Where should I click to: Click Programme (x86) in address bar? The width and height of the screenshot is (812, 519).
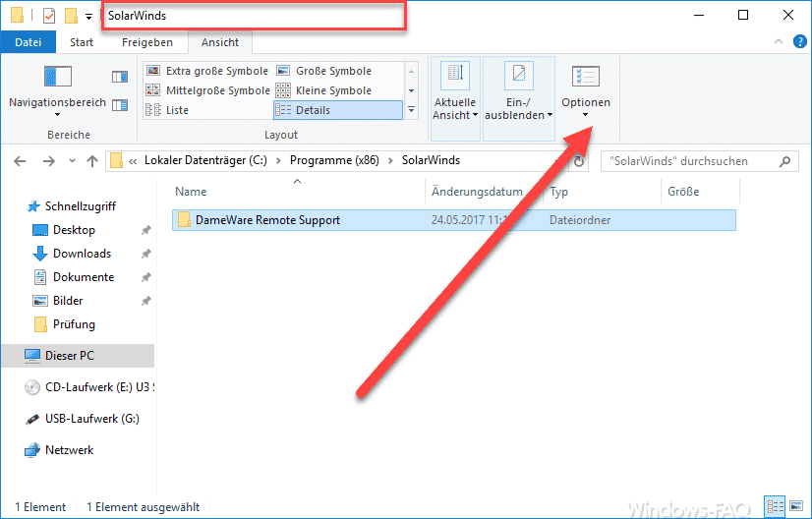tap(334, 160)
